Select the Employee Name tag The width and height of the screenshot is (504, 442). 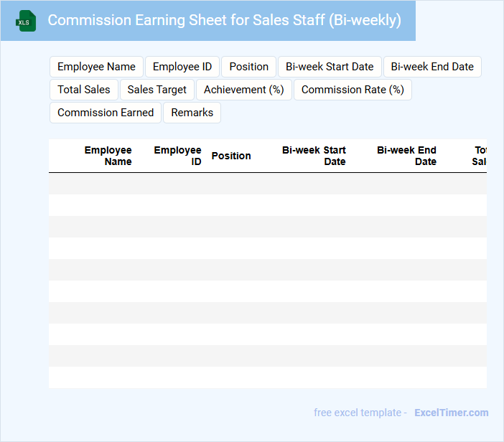pos(96,67)
